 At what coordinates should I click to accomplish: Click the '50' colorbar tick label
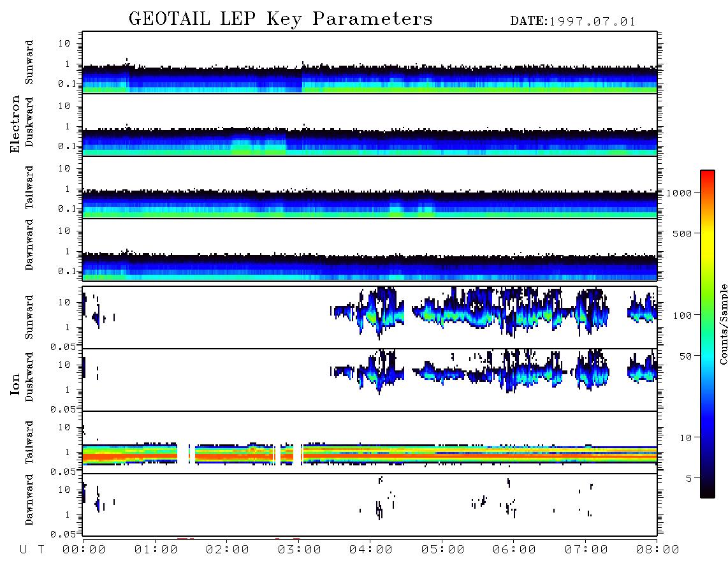coord(685,356)
